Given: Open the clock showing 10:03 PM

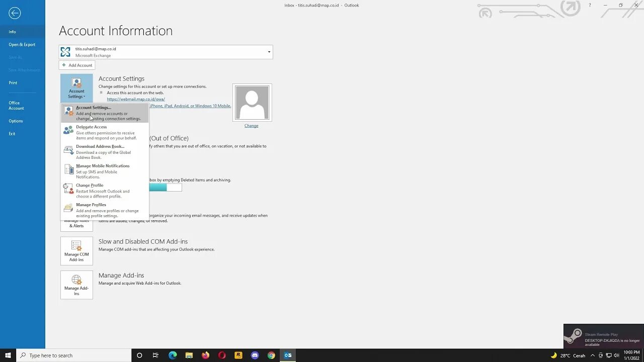Looking at the screenshot, I should [631, 355].
